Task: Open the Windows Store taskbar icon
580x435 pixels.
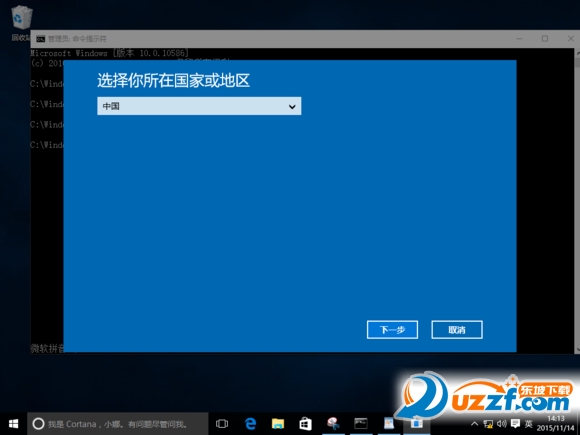Action: click(306, 424)
